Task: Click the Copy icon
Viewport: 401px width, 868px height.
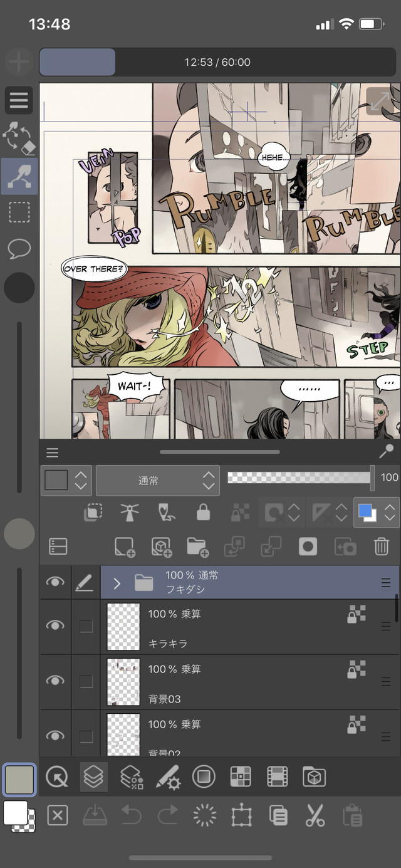Action: click(278, 815)
